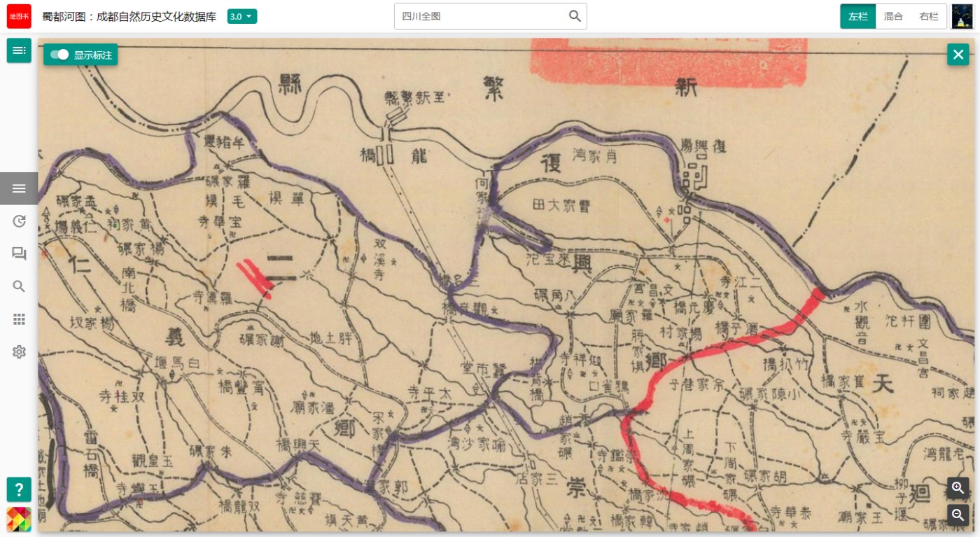Click the colorful logo in bottom corner

pos(19,519)
